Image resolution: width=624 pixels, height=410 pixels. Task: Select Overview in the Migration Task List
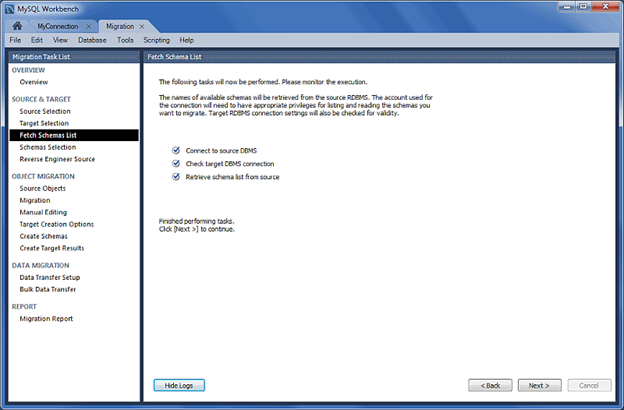(33, 82)
